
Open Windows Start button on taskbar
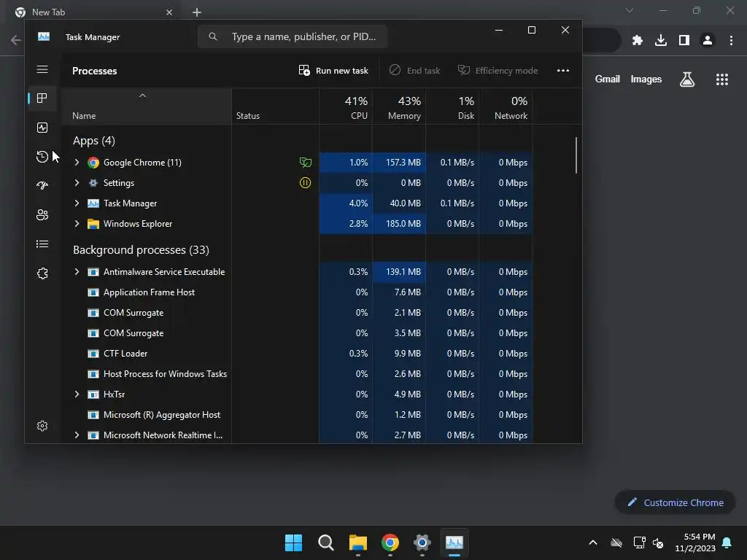click(x=293, y=542)
